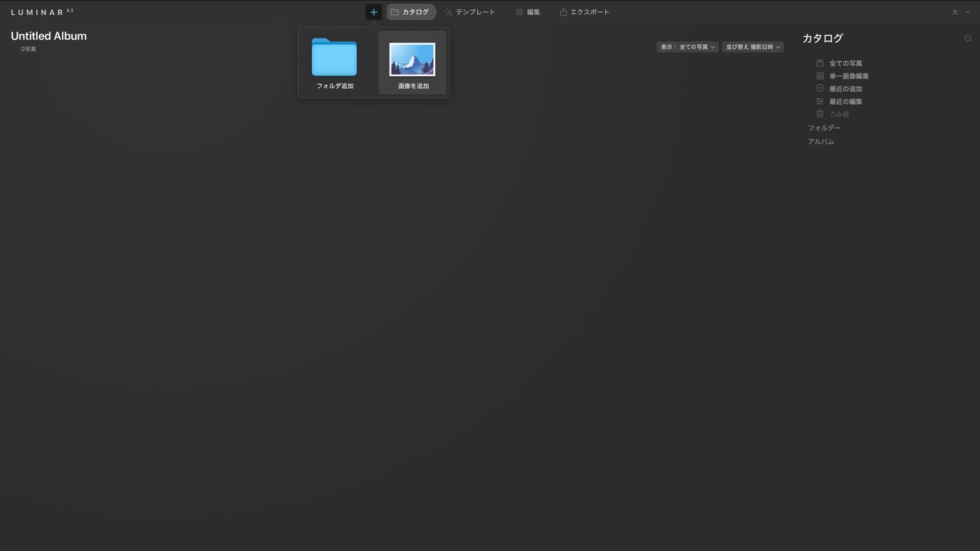Click the 最近の編集 sliders icon
This screenshot has height=551, width=980.
pos(820,102)
